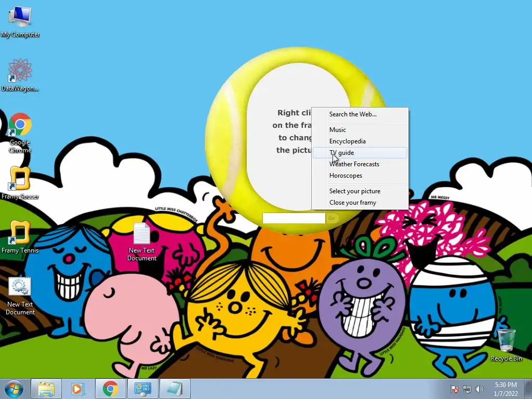
Task: Select the New Text Document on the pink character
Action: pos(141,242)
